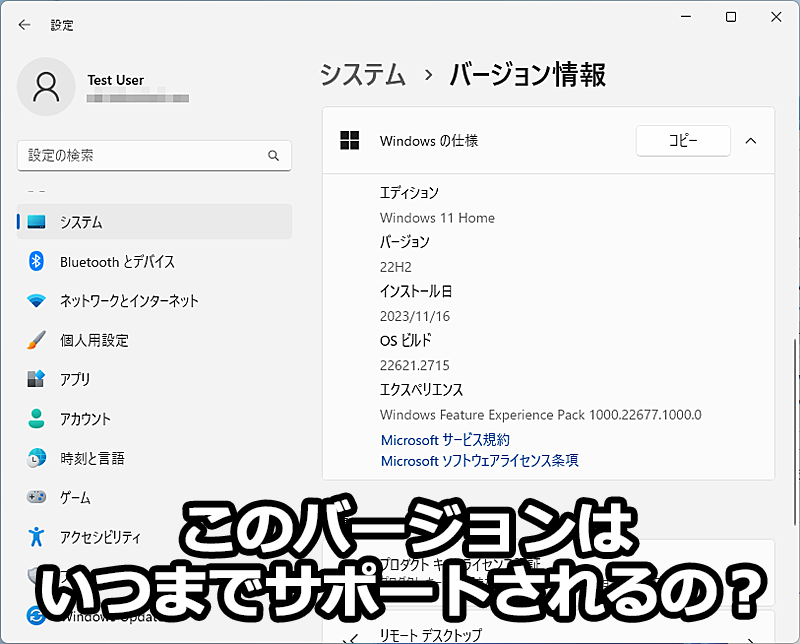Click the back arrow in Settings
This screenshot has width=800, height=644.
click(x=25, y=25)
